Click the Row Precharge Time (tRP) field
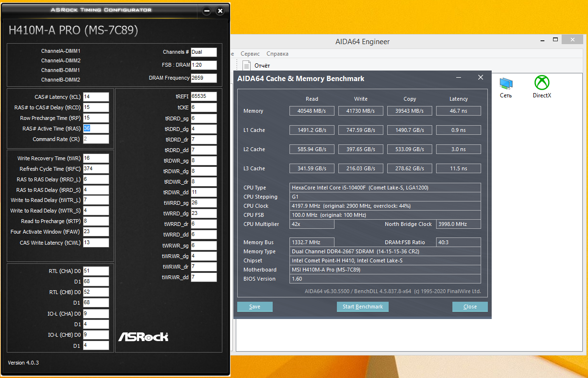 coord(96,118)
